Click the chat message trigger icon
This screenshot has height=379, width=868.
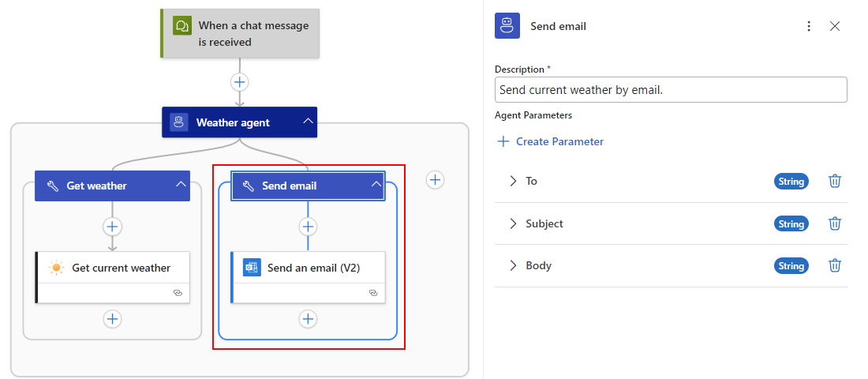(x=181, y=25)
